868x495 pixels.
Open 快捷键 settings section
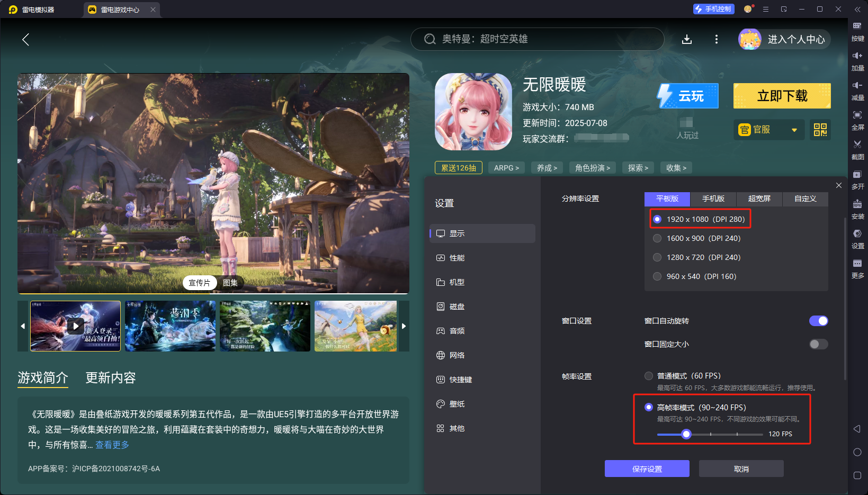click(x=482, y=380)
